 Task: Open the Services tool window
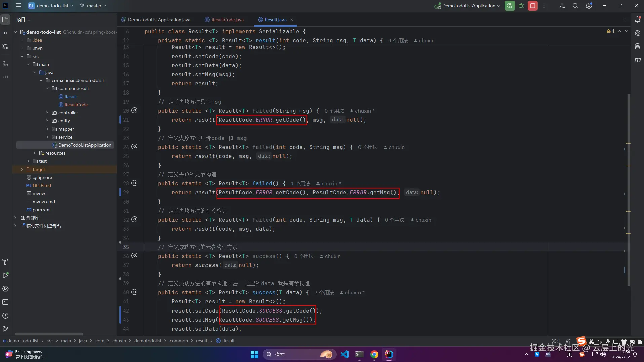[5, 289]
